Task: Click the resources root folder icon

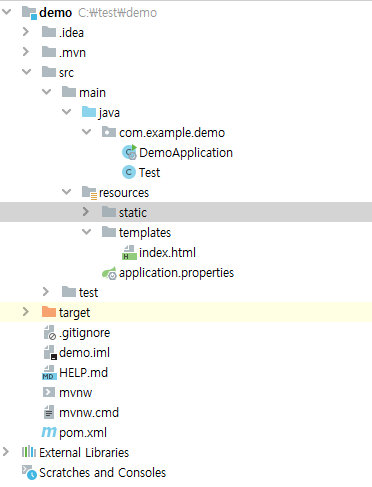Action: (89, 193)
